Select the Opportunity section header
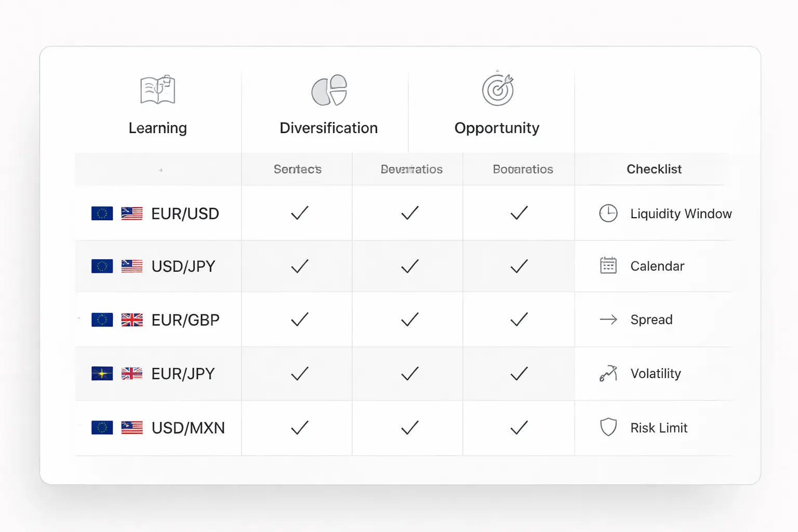Viewport: 798px width, 532px height. click(x=497, y=128)
